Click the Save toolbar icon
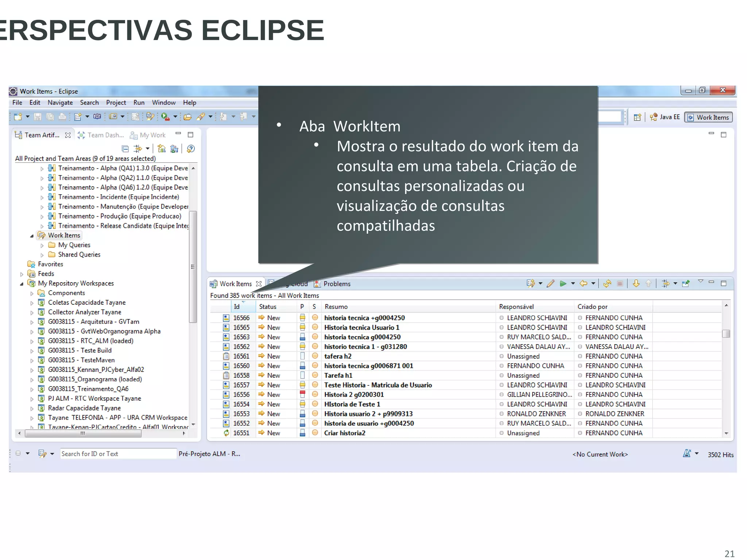This screenshot has width=747, height=560. (x=38, y=117)
